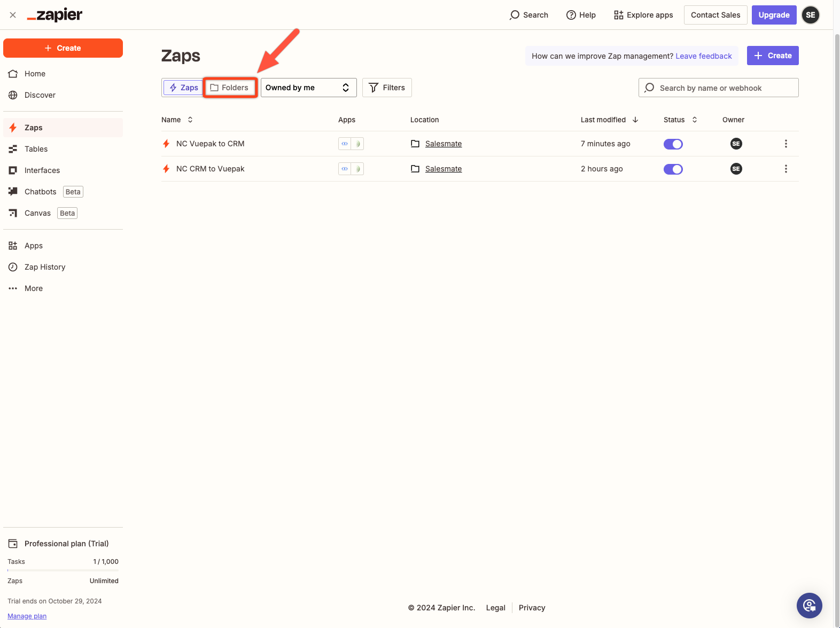The width and height of the screenshot is (840, 628).
Task: Sort by Last modified column
Action: point(610,120)
